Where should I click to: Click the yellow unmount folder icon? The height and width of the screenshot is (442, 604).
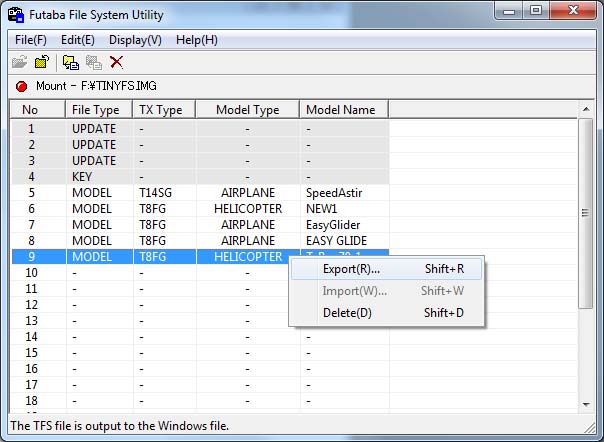42,62
